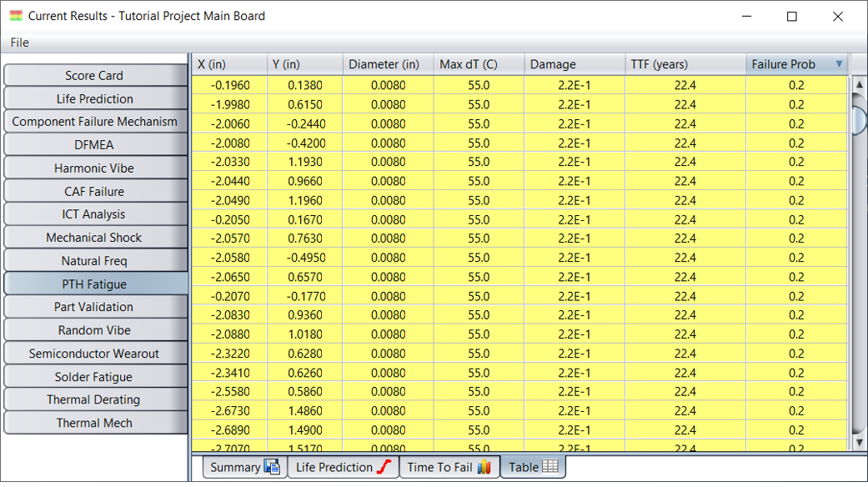Open the Thermal Derating results
The image size is (868, 487).
click(95, 399)
